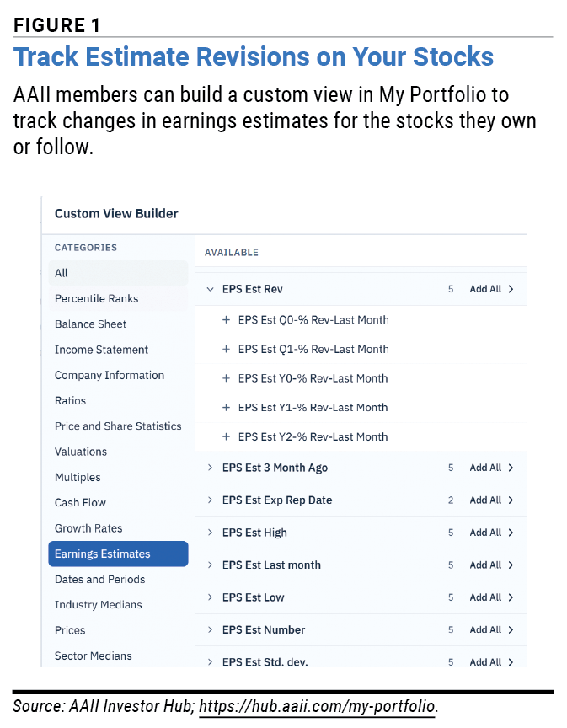Select Earnings Estimates category
The width and height of the screenshot is (567, 728).
click(119, 554)
